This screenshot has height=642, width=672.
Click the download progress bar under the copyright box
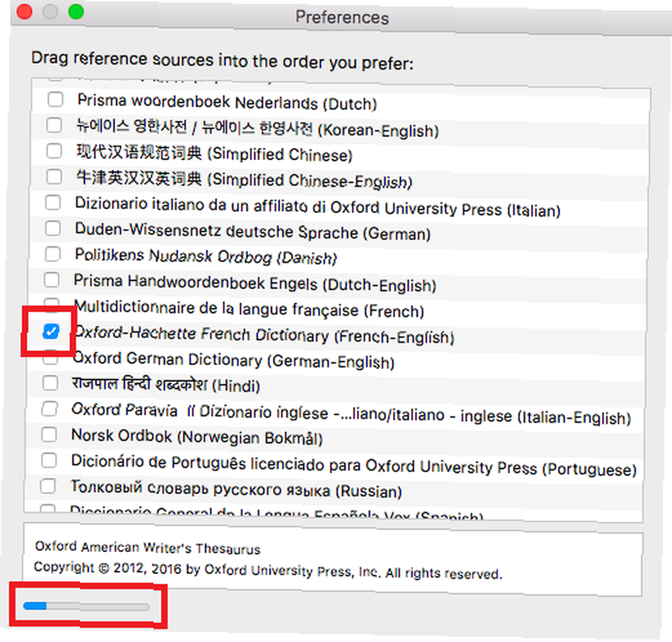point(86,606)
